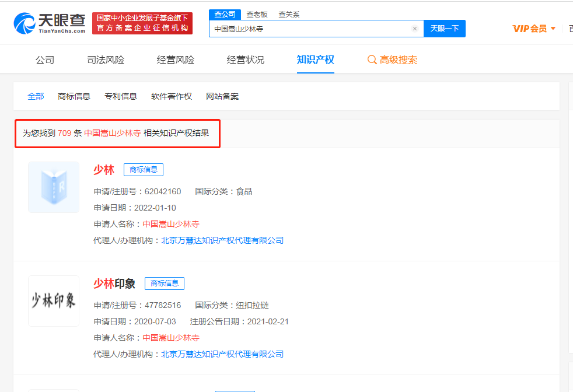
Task: Click the 少林 trademark placeholder thumbnail
Action: click(54, 187)
